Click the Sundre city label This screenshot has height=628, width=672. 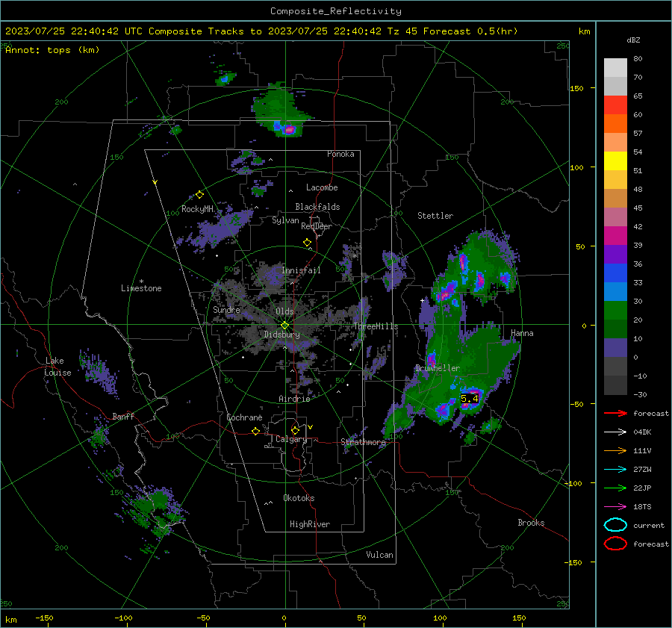[226, 309]
